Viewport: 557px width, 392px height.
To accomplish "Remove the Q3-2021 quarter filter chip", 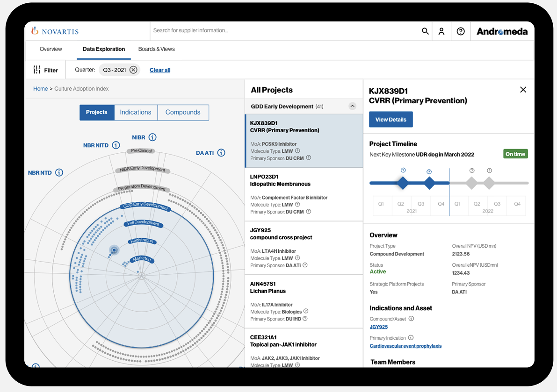I will point(133,70).
